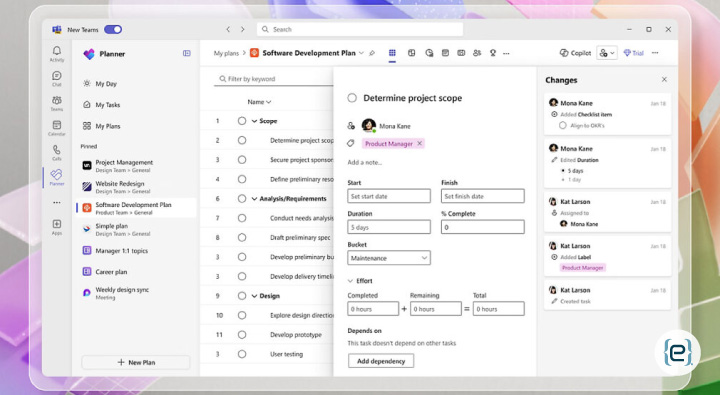720x395 pixels.
Task: Switch to Grid view icon
Action: click(392, 53)
